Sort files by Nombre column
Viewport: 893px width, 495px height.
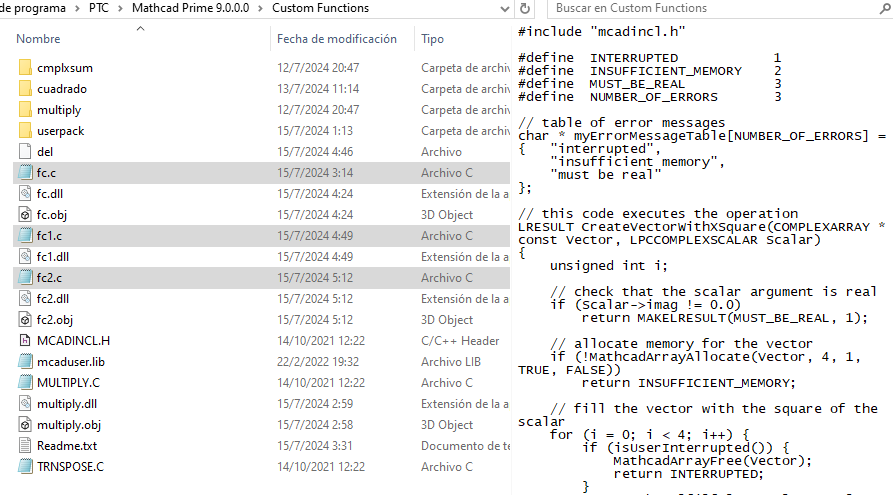click(38, 39)
